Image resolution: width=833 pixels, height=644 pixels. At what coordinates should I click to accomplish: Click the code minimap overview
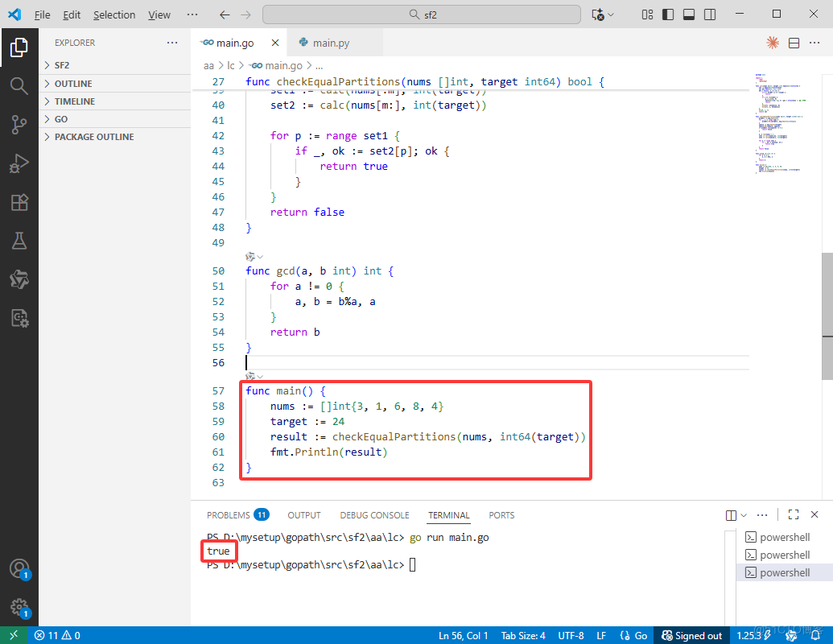click(x=780, y=123)
